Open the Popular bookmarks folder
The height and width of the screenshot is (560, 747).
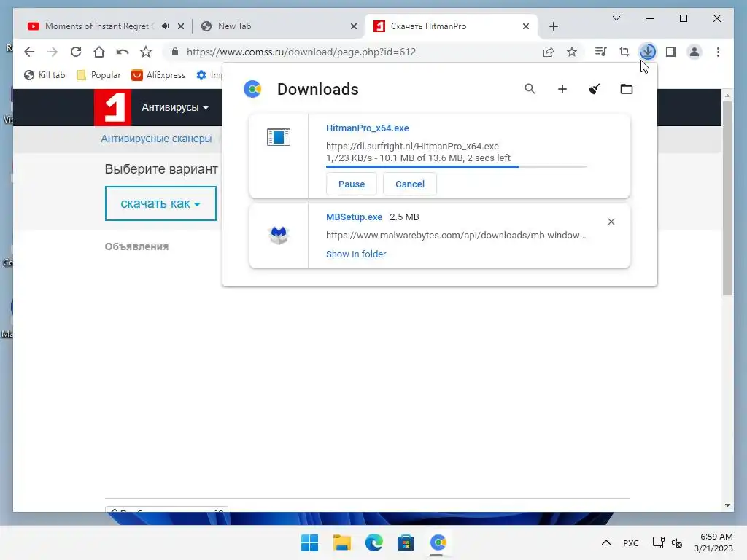[x=98, y=75]
